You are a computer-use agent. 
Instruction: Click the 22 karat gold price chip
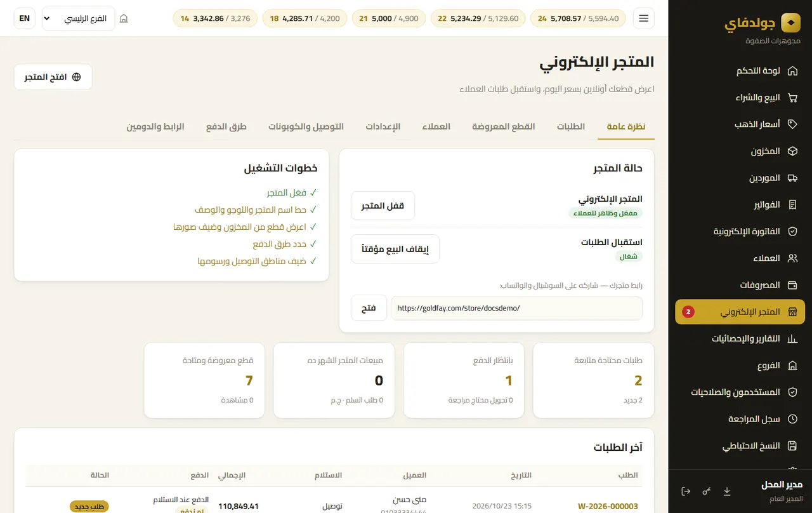pyautogui.click(x=478, y=18)
